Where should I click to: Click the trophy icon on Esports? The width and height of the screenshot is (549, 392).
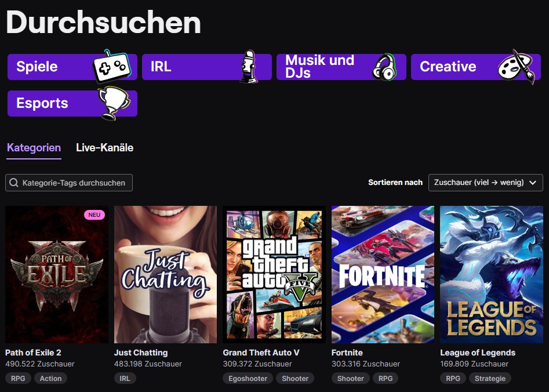114,103
